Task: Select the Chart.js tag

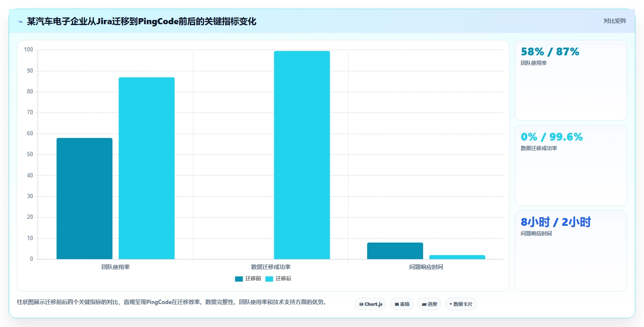Action: (x=371, y=304)
